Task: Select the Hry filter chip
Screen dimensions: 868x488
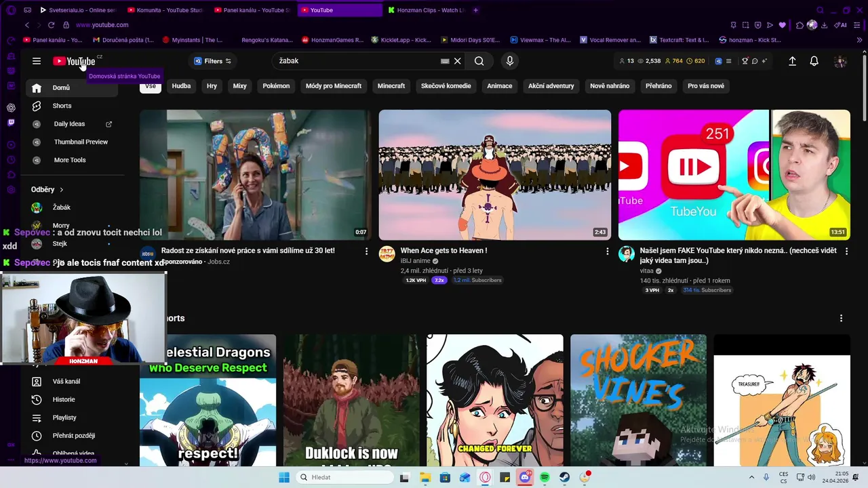Action: point(212,86)
